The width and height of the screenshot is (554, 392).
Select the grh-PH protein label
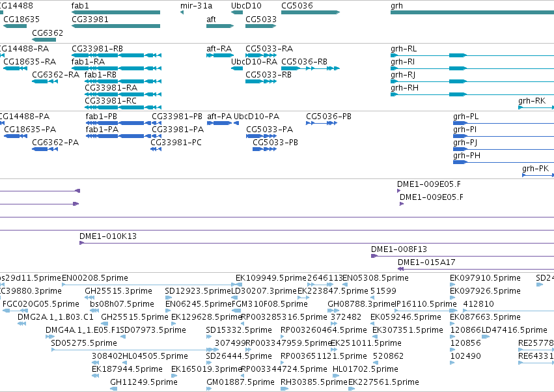click(x=467, y=156)
